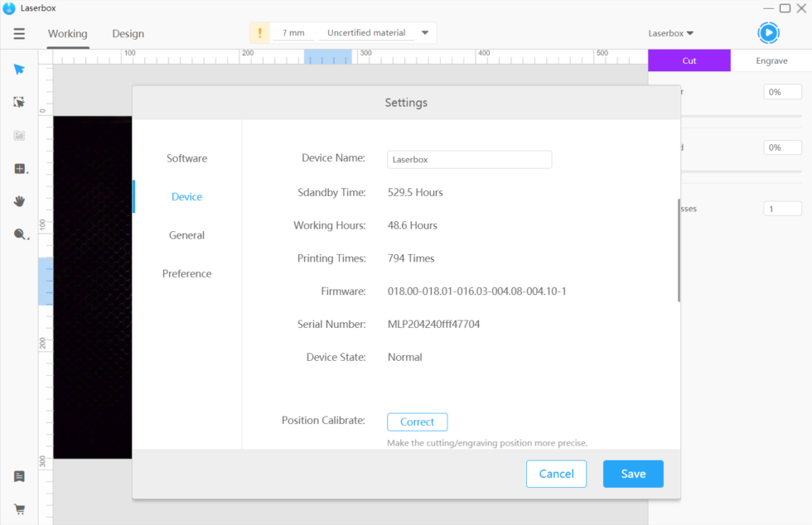Click the passes value field
The height and width of the screenshot is (525, 812).
pos(782,209)
